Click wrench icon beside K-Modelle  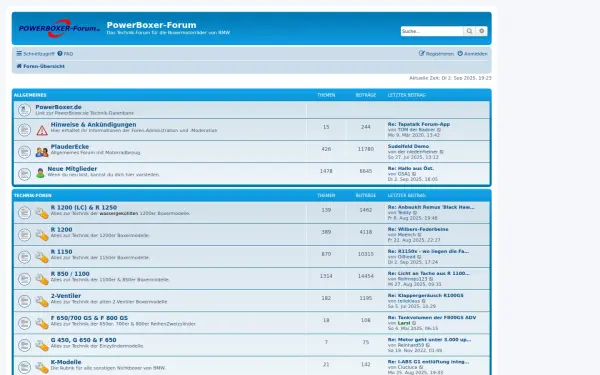pos(42,368)
